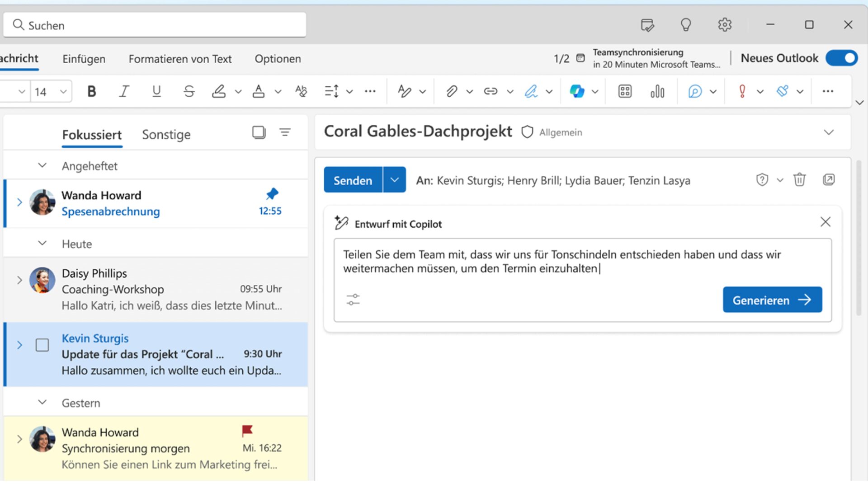
Task: Apply italic formatting
Action: pyautogui.click(x=124, y=92)
